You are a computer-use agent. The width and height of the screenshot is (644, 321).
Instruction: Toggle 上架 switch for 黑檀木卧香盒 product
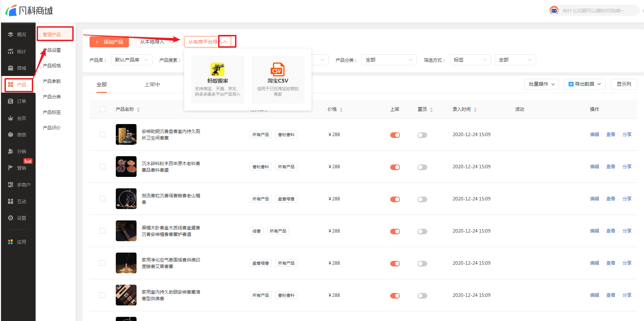click(395, 232)
